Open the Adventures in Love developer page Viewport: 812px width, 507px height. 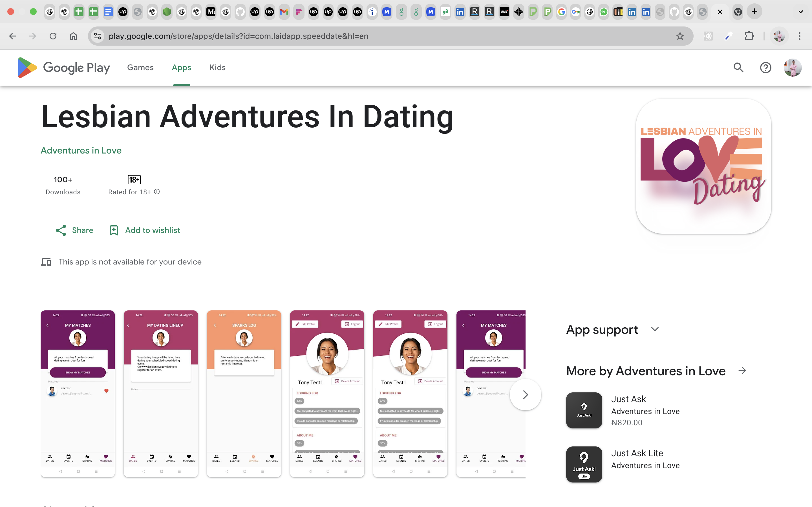click(81, 151)
